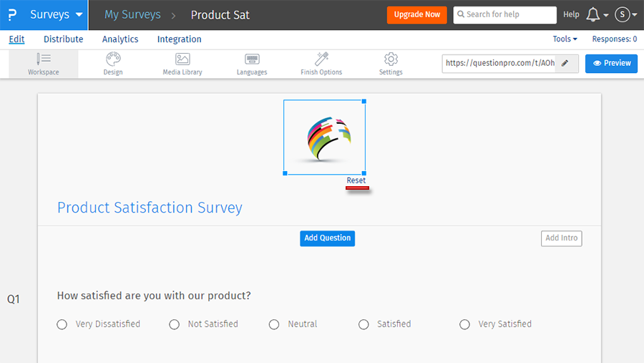Click the pencil icon to edit survey URL
644x363 pixels.
565,63
